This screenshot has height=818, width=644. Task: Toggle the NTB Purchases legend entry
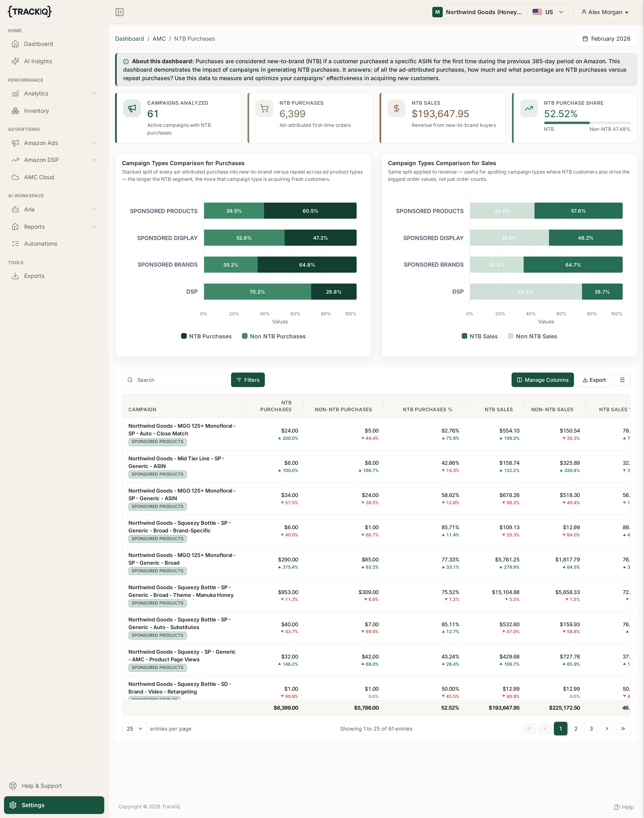point(206,336)
